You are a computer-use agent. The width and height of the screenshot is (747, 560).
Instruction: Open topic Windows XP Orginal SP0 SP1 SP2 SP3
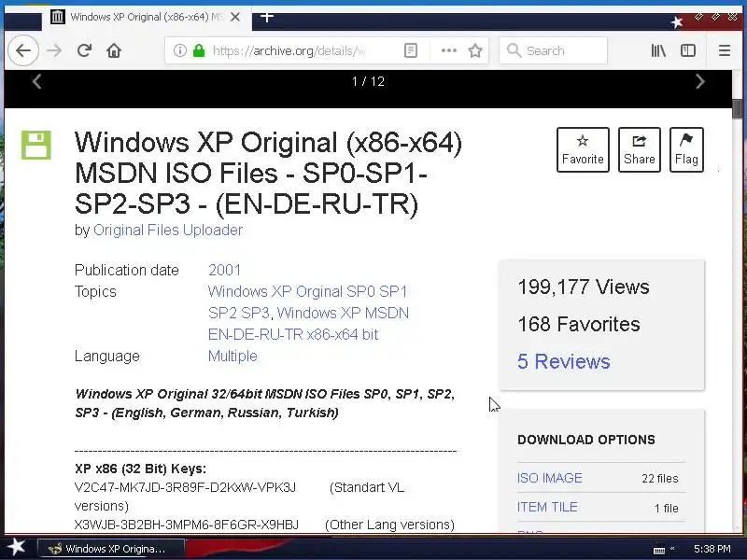point(307,301)
